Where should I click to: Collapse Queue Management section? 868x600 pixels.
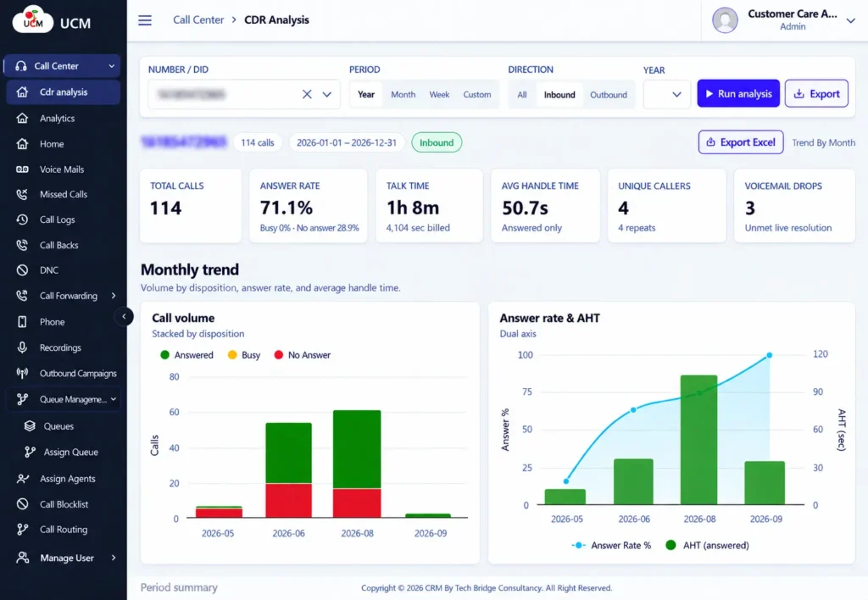[x=114, y=399]
